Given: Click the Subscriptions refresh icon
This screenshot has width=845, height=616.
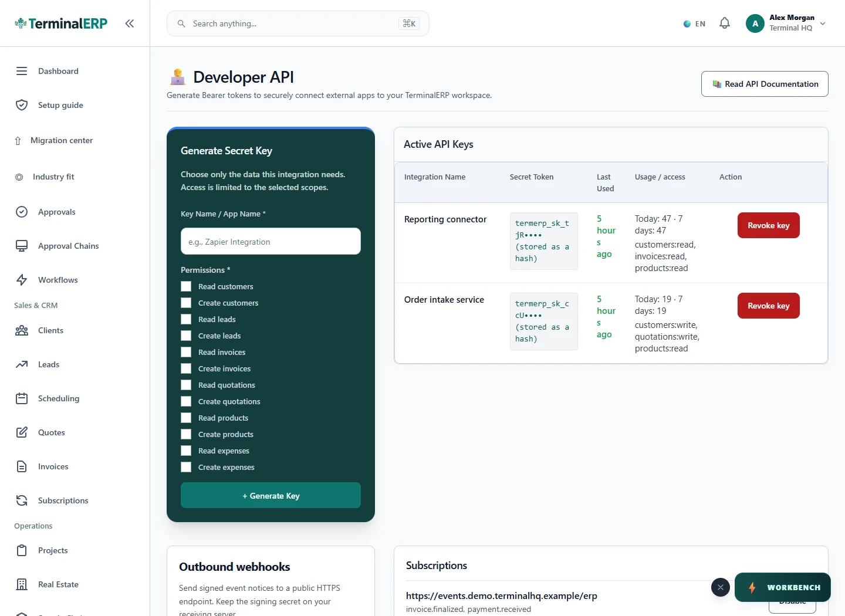Looking at the screenshot, I should pyautogui.click(x=22, y=500).
